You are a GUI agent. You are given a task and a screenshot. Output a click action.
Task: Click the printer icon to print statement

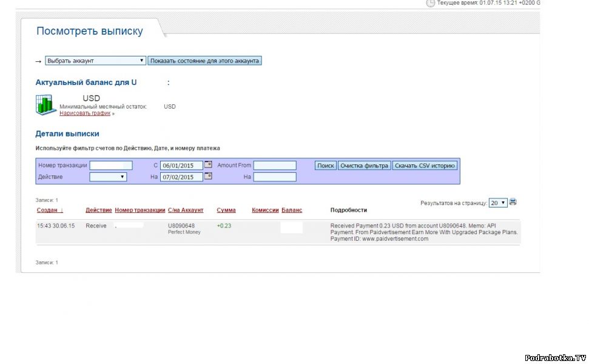pos(513,202)
